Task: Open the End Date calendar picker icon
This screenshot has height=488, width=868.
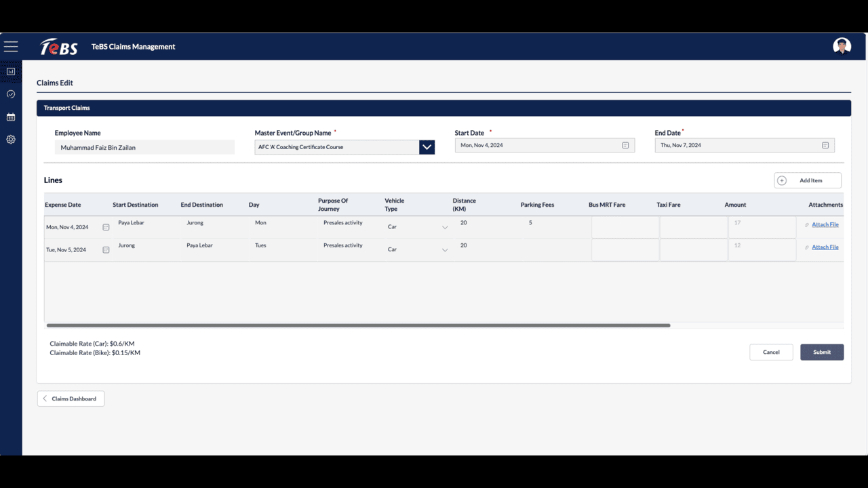Action: (x=825, y=145)
